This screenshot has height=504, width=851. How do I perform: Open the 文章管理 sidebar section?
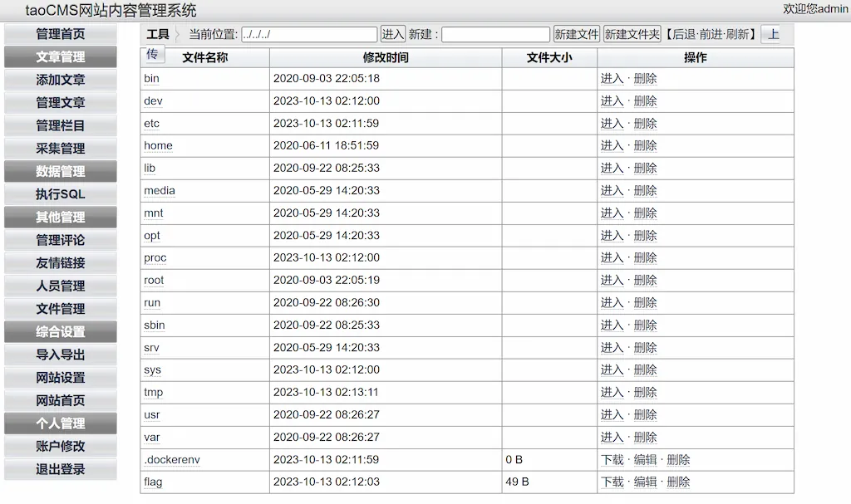click(59, 56)
